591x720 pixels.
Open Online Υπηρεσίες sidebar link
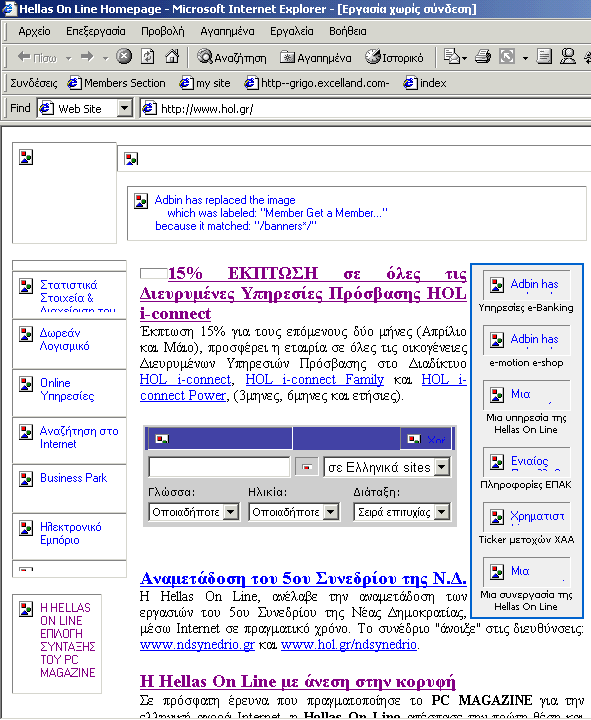pyautogui.click(x=67, y=389)
